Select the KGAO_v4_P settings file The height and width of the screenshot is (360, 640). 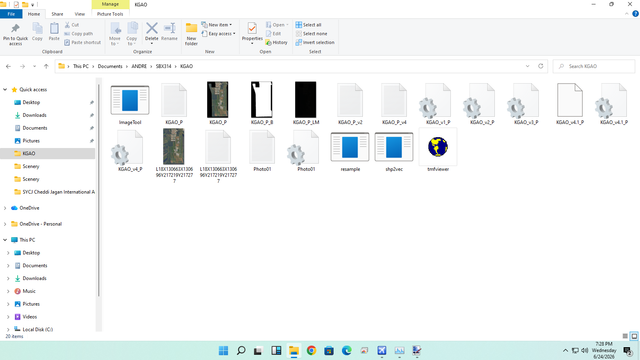coord(130,151)
